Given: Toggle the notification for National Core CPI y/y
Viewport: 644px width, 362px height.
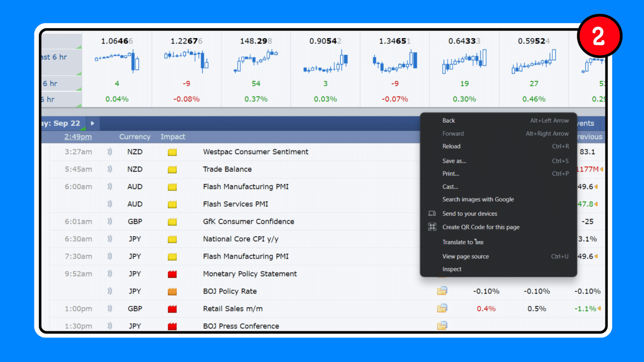Looking at the screenshot, I should pyautogui.click(x=109, y=239).
